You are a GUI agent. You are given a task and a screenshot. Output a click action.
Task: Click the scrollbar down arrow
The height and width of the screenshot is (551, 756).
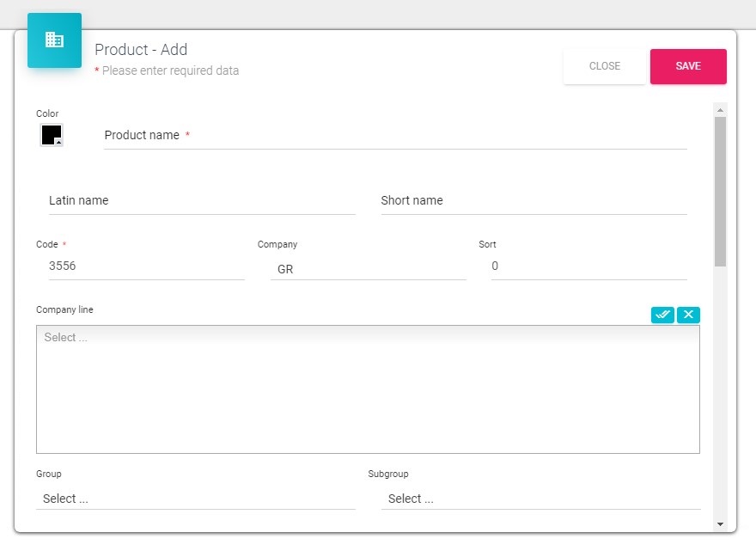[720, 523]
